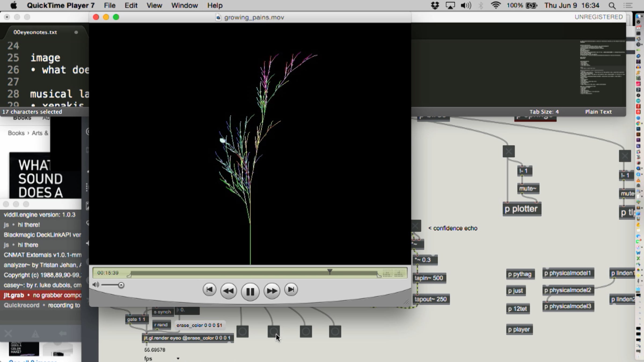
Task: Click the playhead marker on QuickTime timeline
Action: coord(330,272)
